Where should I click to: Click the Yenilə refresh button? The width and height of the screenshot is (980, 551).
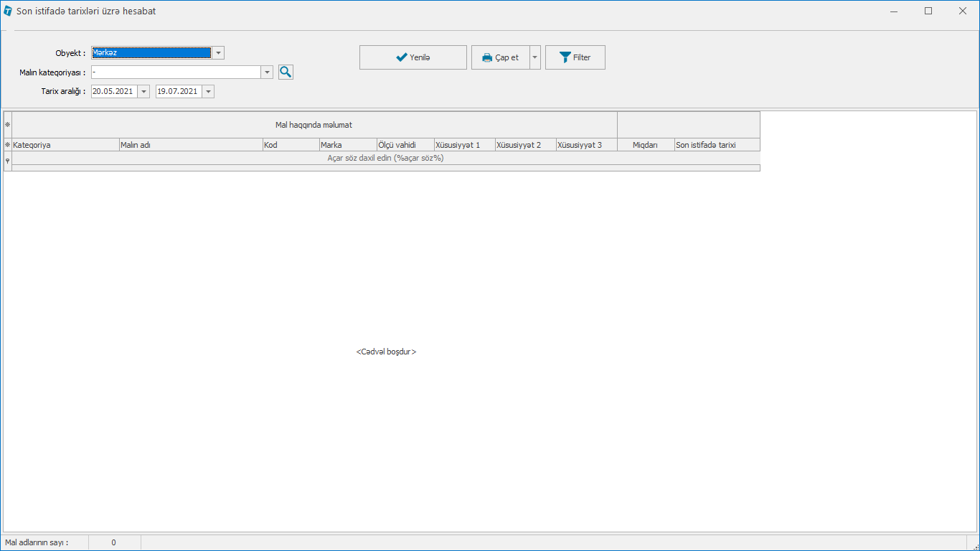[413, 57]
